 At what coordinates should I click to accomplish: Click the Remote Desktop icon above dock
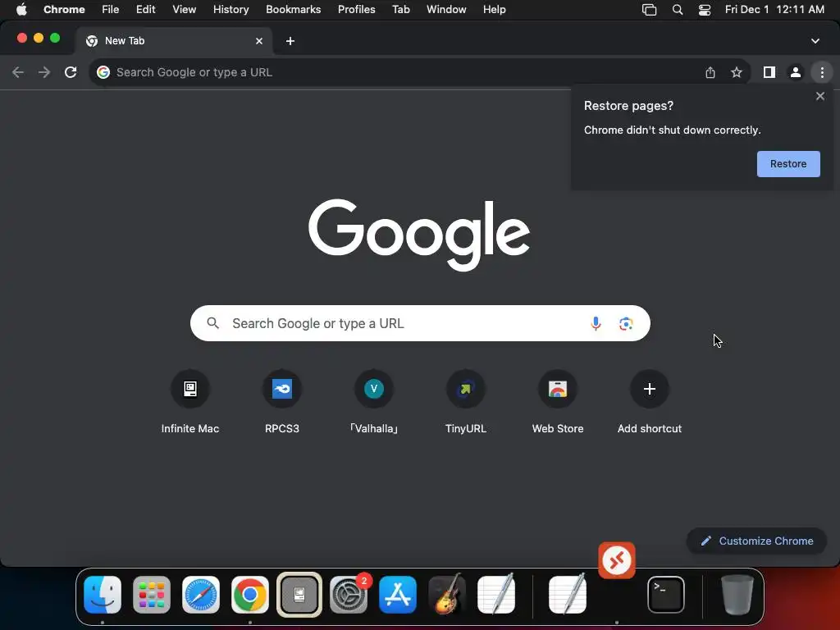(x=617, y=560)
